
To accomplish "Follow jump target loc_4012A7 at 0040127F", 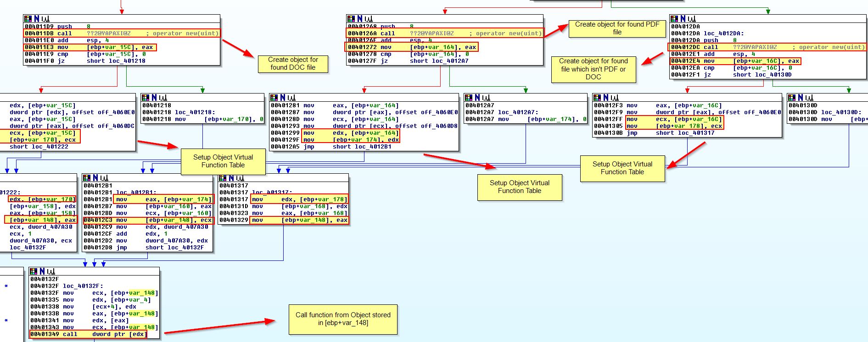I will (x=450, y=61).
